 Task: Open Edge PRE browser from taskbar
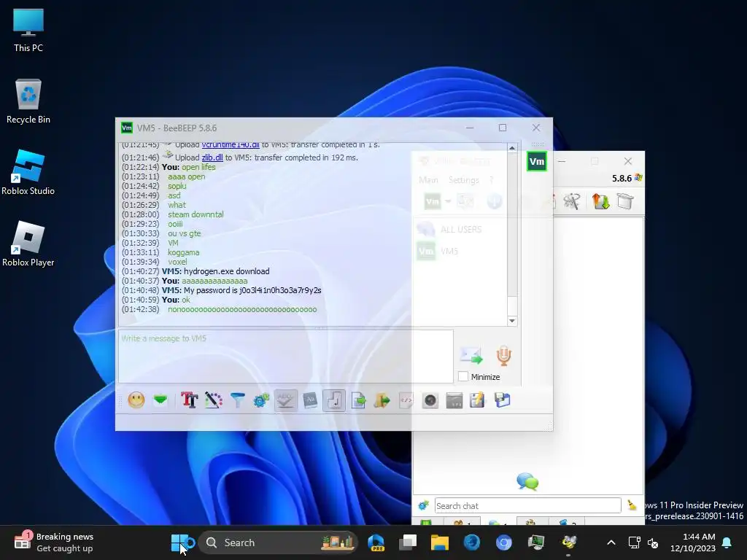tap(376, 542)
